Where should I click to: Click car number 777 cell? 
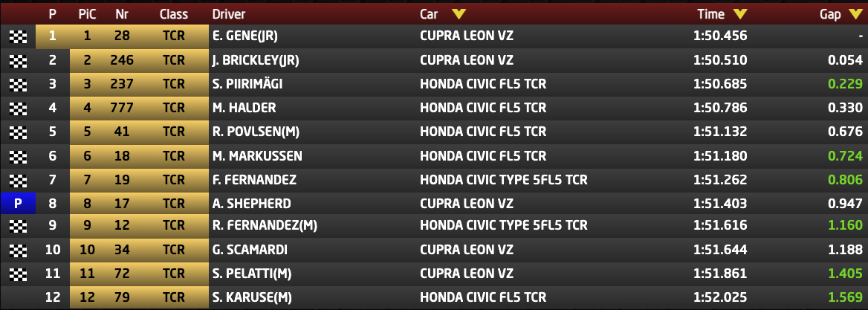click(x=122, y=108)
